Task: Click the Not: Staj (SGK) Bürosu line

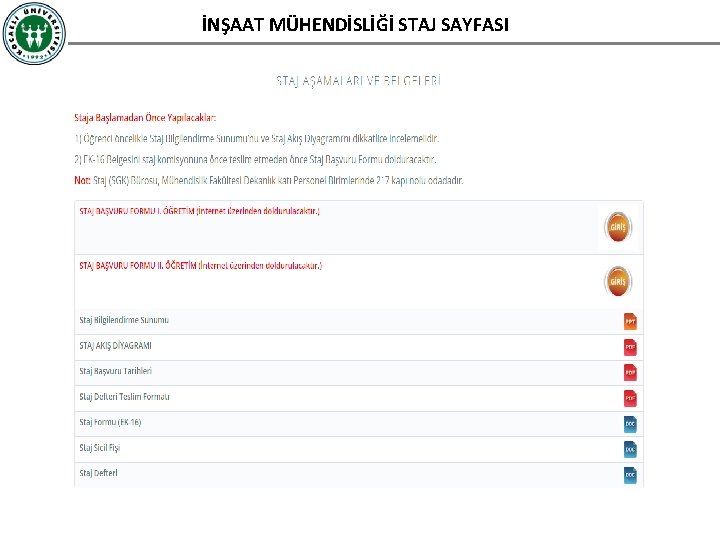Action: (x=269, y=180)
